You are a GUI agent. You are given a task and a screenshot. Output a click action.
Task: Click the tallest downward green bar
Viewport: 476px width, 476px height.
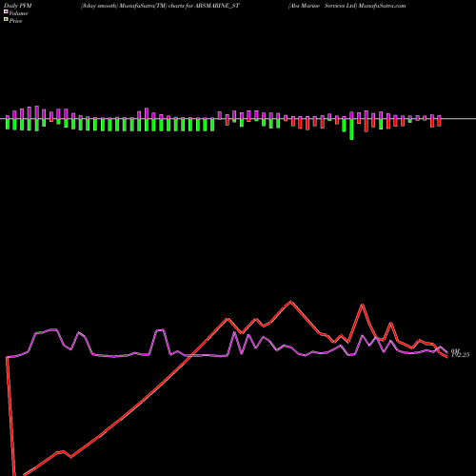pos(351,129)
